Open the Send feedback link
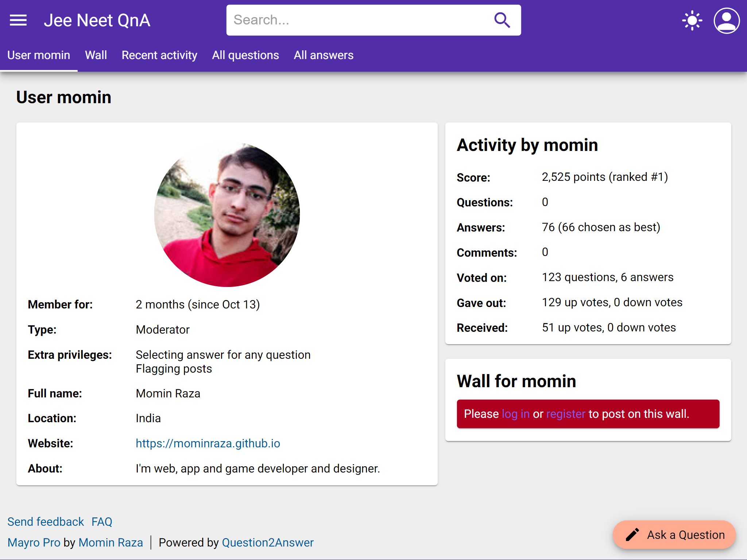Screen dimensions: 747x560 tap(46, 522)
